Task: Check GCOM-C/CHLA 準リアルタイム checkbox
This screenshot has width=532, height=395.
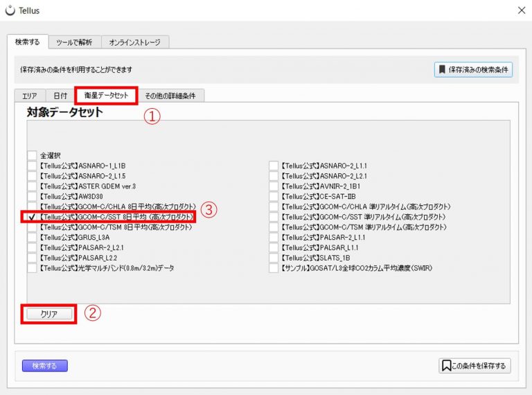Action: (274, 207)
